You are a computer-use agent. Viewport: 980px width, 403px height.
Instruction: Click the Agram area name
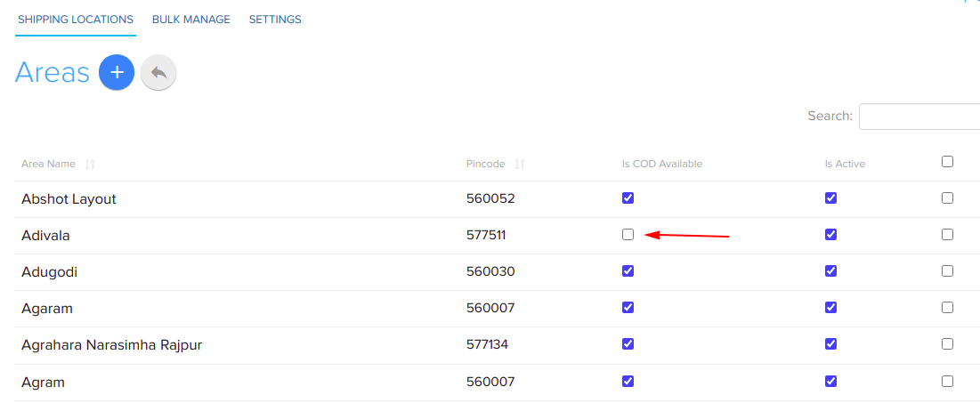coord(43,383)
